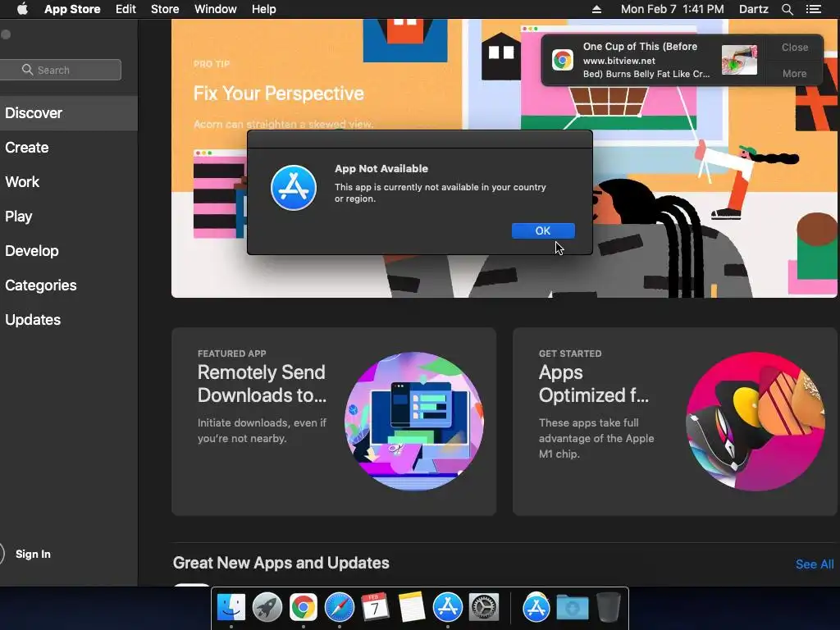Click More on the notification banner
Screen dimensions: 840x630
pos(794,73)
